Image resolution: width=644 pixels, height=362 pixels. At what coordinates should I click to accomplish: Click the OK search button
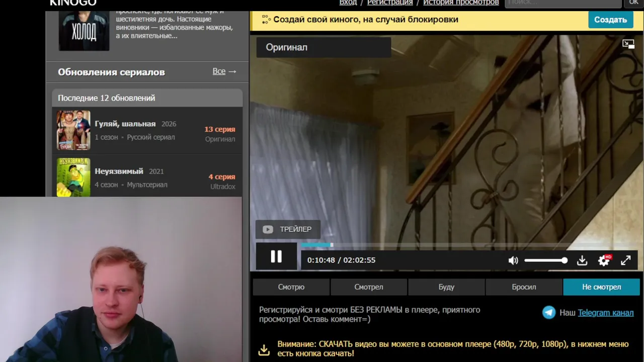tap(633, 3)
